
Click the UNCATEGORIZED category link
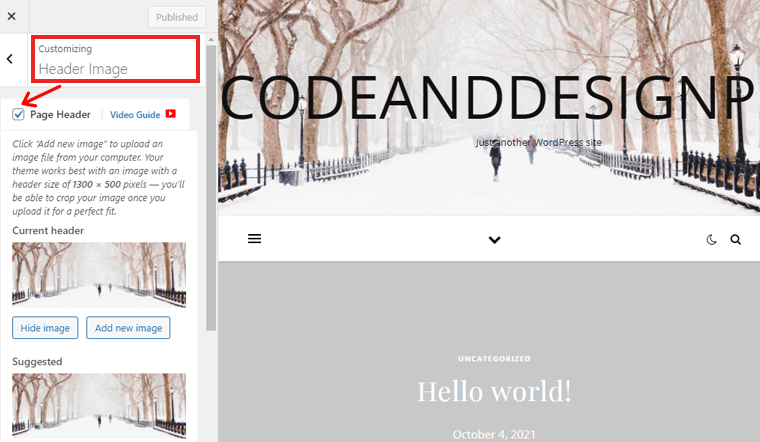(x=494, y=359)
